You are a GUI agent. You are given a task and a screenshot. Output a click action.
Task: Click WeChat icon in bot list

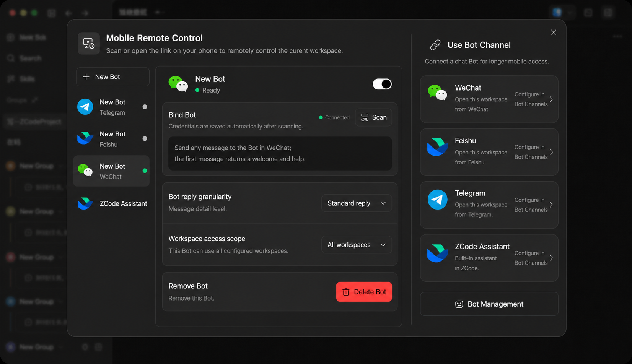pos(85,171)
